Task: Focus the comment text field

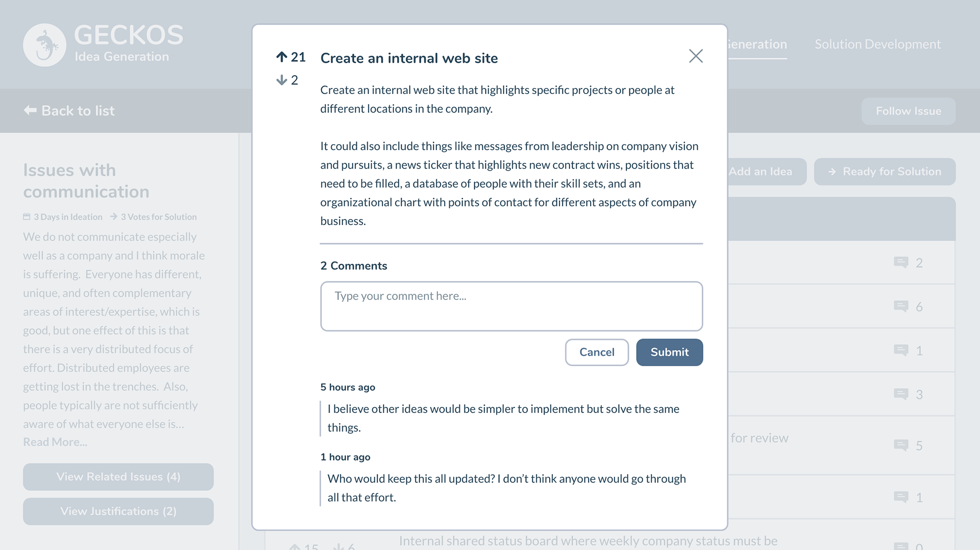Action: point(511,306)
